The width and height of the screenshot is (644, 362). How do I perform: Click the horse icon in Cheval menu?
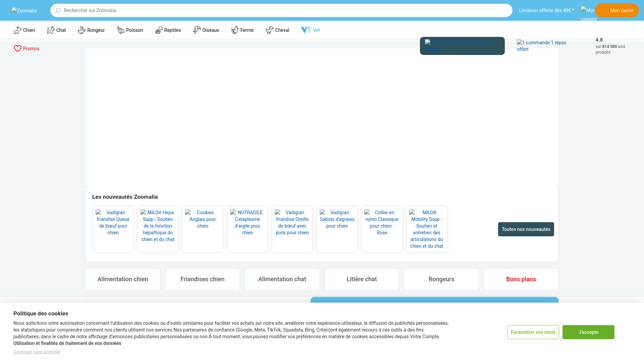[270, 30]
